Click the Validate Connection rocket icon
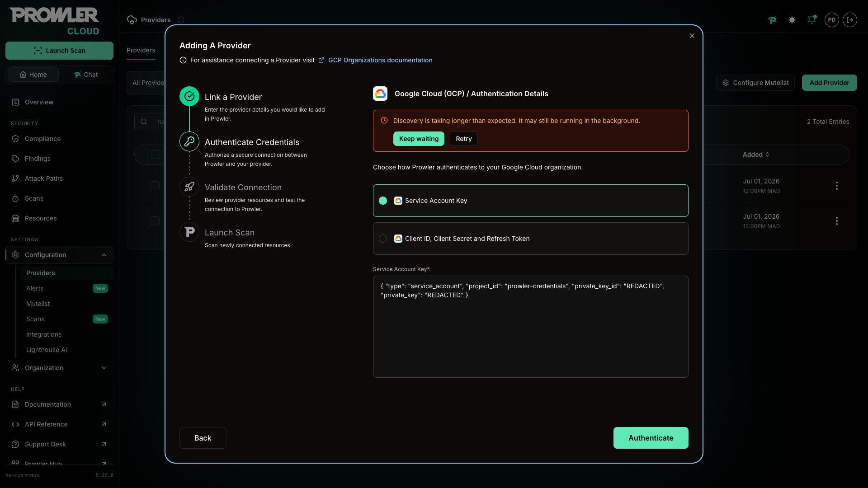Image resolution: width=868 pixels, height=488 pixels. coord(189,187)
